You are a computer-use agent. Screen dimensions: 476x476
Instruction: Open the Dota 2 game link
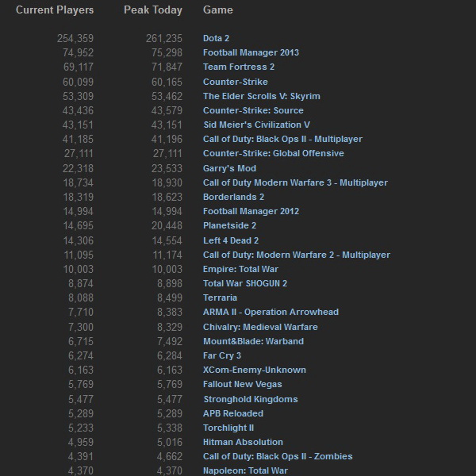pos(216,38)
